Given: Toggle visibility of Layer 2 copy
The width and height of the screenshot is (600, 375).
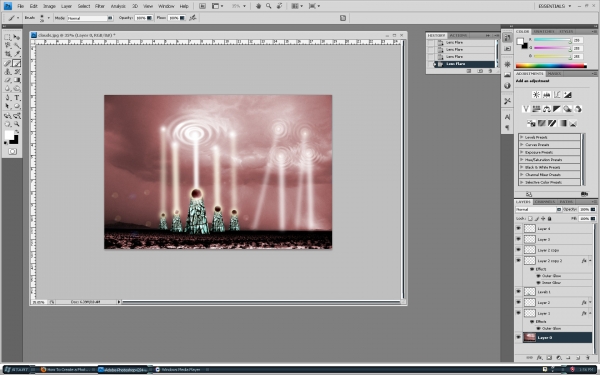Looking at the screenshot, I should (x=518, y=250).
